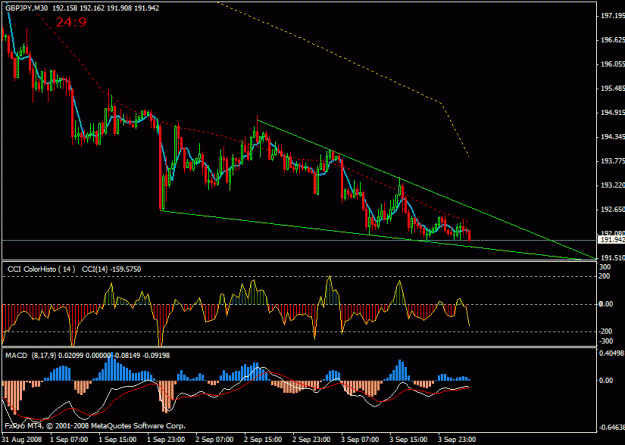Click the 195.485 price axis label
625x445 pixels.
coord(612,88)
